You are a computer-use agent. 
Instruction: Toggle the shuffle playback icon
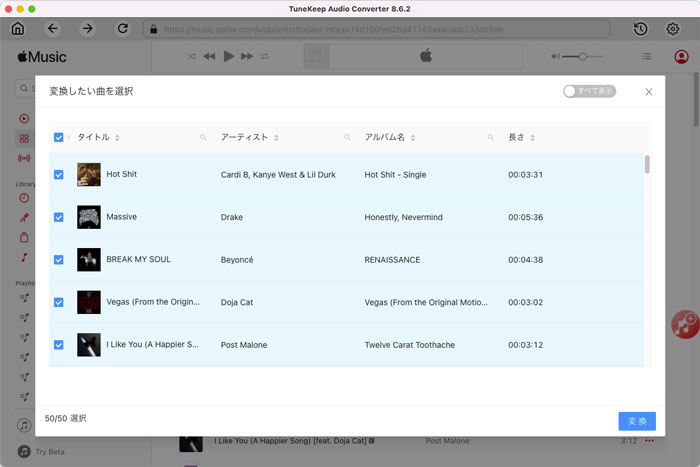[191, 56]
